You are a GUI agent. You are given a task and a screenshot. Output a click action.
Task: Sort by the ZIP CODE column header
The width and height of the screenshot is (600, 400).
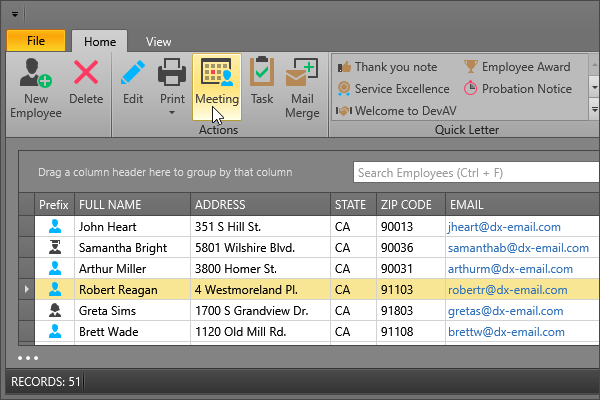pyautogui.click(x=411, y=205)
